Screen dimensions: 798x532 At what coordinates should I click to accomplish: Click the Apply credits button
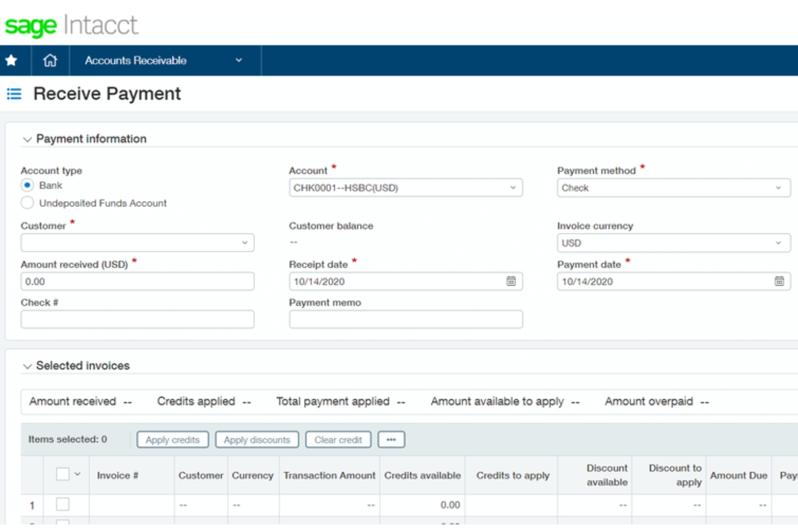pos(173,439)
